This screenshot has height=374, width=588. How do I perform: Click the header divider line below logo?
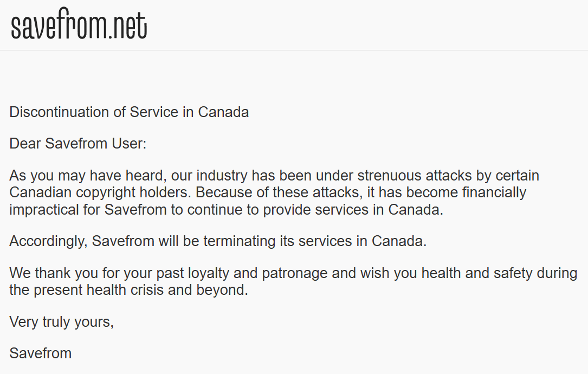click(x=294, y=50)
